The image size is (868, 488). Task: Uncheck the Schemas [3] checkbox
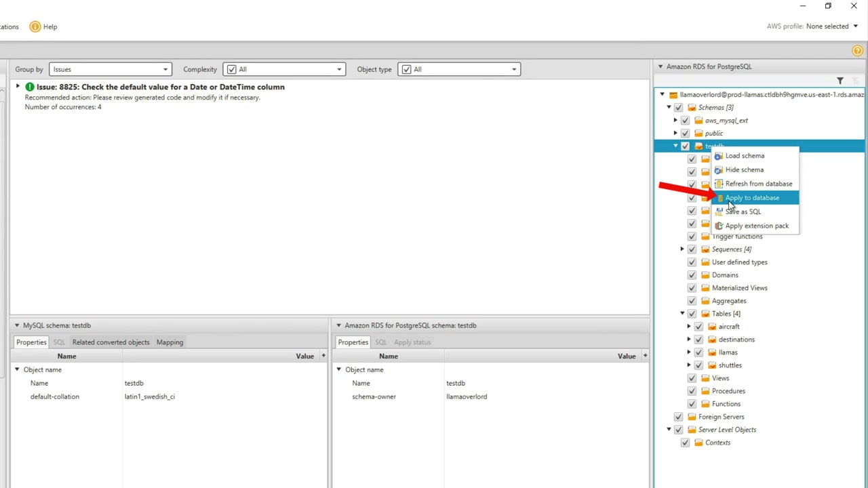coord(679,108)
